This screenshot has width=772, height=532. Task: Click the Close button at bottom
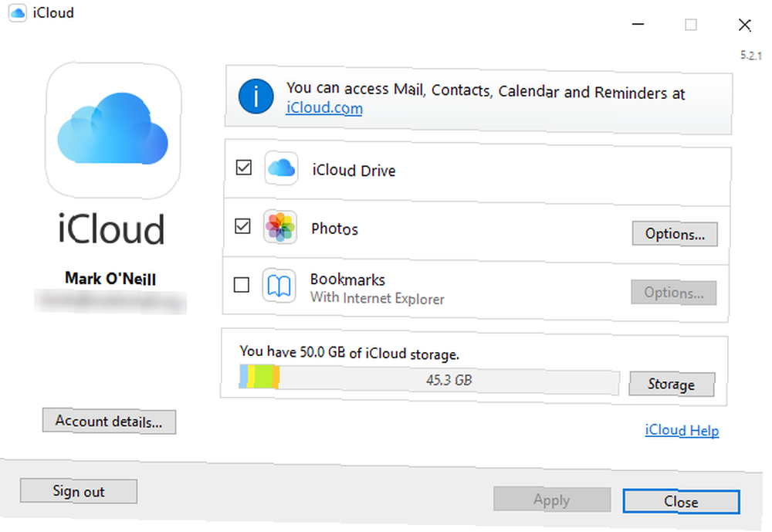(x=682, y=501)
